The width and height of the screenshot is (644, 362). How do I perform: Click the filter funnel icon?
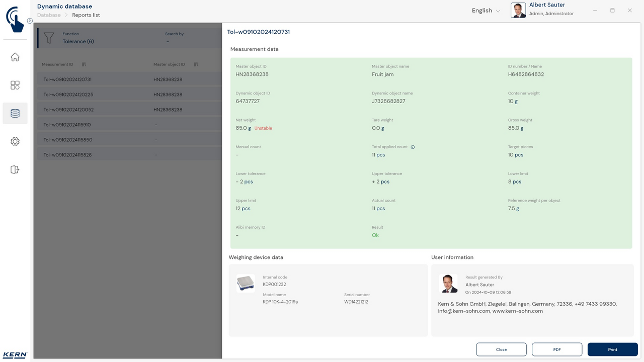coord(49,38)
